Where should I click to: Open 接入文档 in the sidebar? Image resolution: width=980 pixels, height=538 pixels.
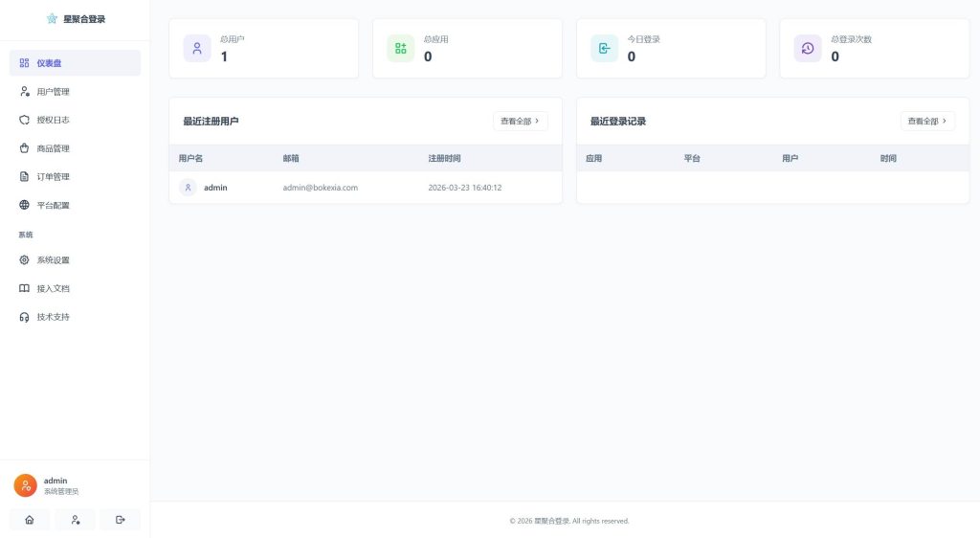coord(75,289)
